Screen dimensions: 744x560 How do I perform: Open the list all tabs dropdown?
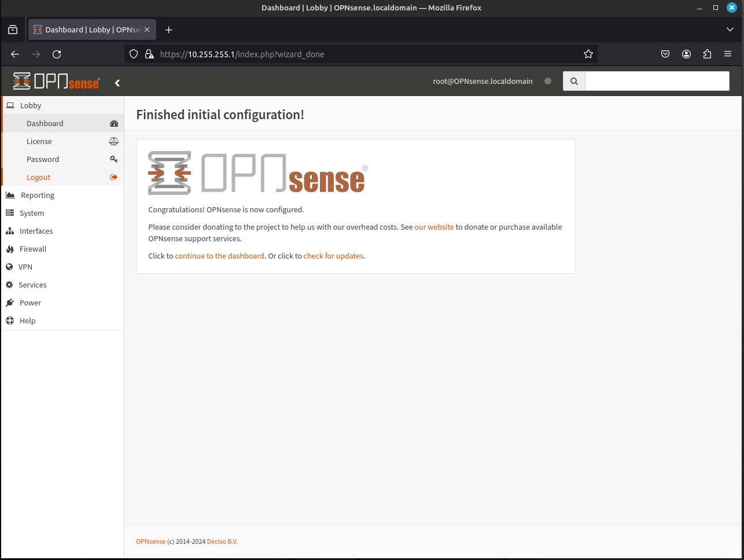tap(730, 30)
